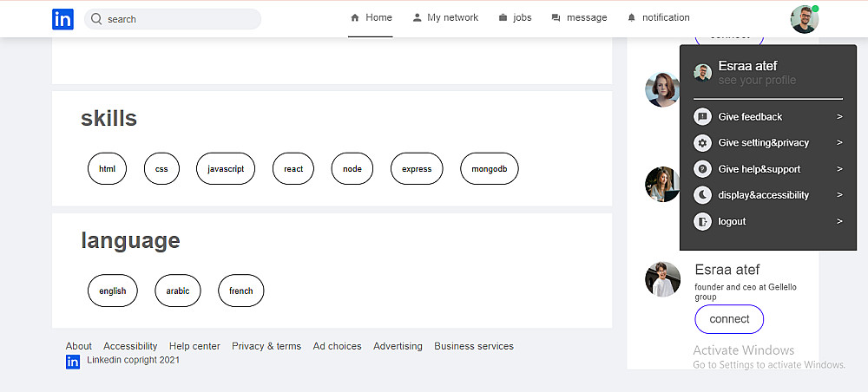Click the feedback icon in dropdown menu
Image resolution: width=868 pixels, height=392 pixels.
(702, 117)
